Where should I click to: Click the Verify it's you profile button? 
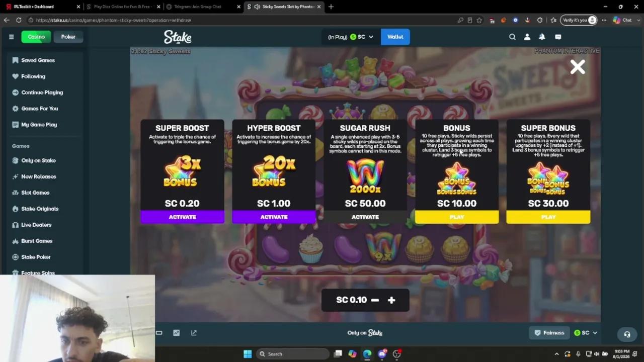click(579, 20)
